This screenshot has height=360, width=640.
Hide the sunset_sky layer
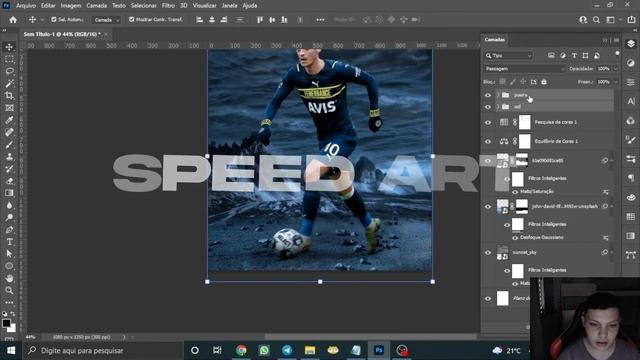click(x=488, y=253)
